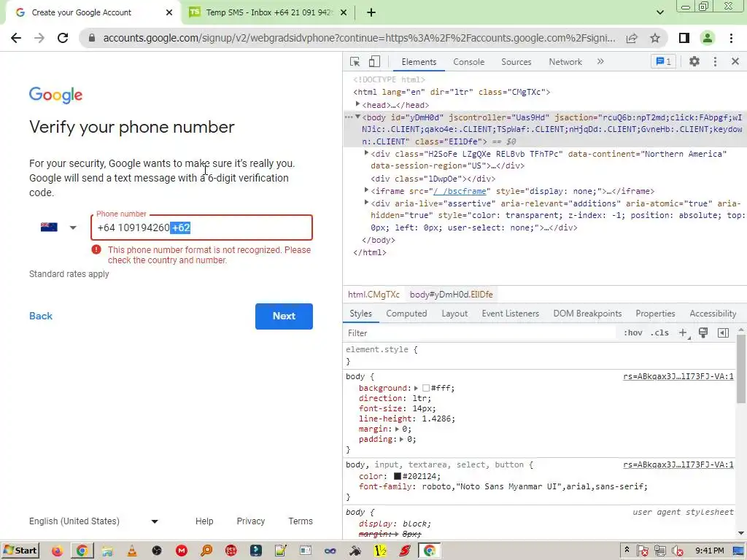Image resolution: width=747 pixels, height=560 pixels.
Task: Open the country flag code dropdown
Action: 58,227
